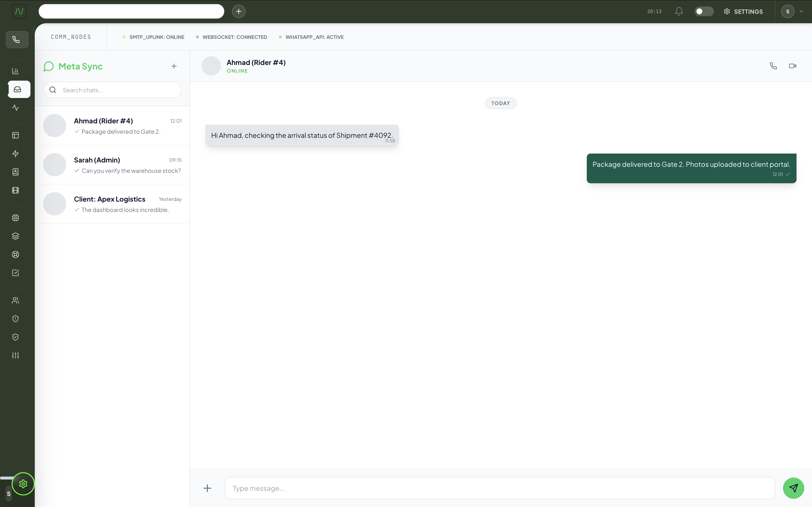Image resolution: width=812 pixels, height=507 pixels.
Task: Click the lightning bolt sidebar icon
Action: [x=15, y=154]
